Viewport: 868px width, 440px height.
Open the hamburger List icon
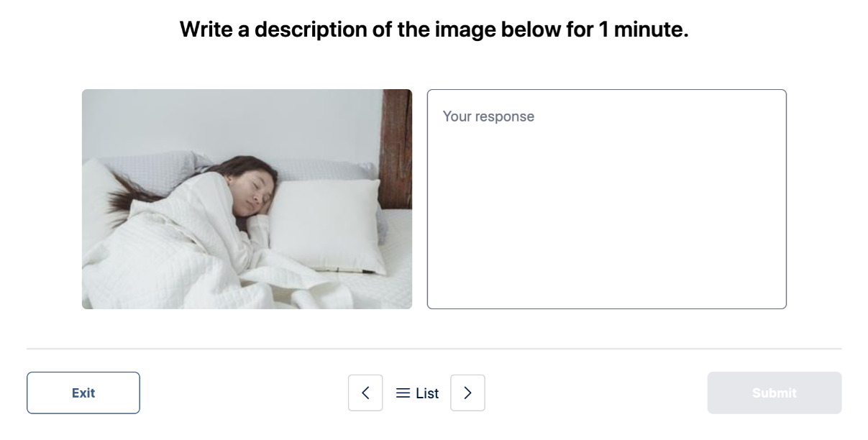tap(403, 393)
